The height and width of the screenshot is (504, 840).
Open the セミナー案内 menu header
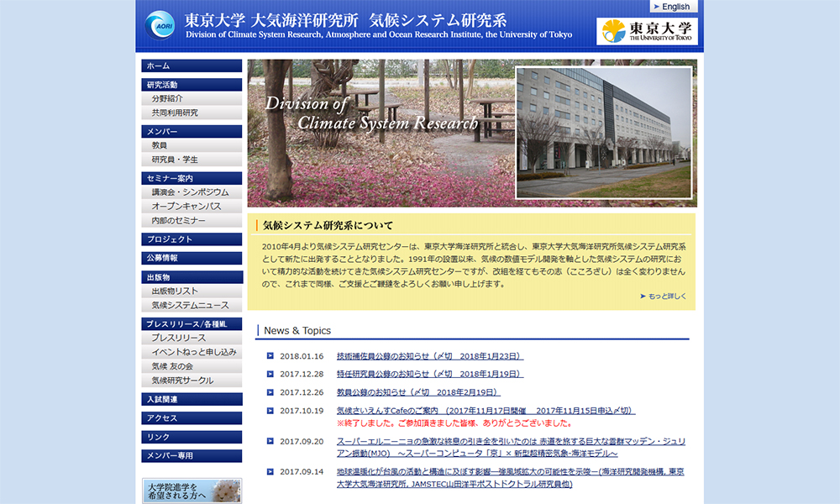click(192, 178)
